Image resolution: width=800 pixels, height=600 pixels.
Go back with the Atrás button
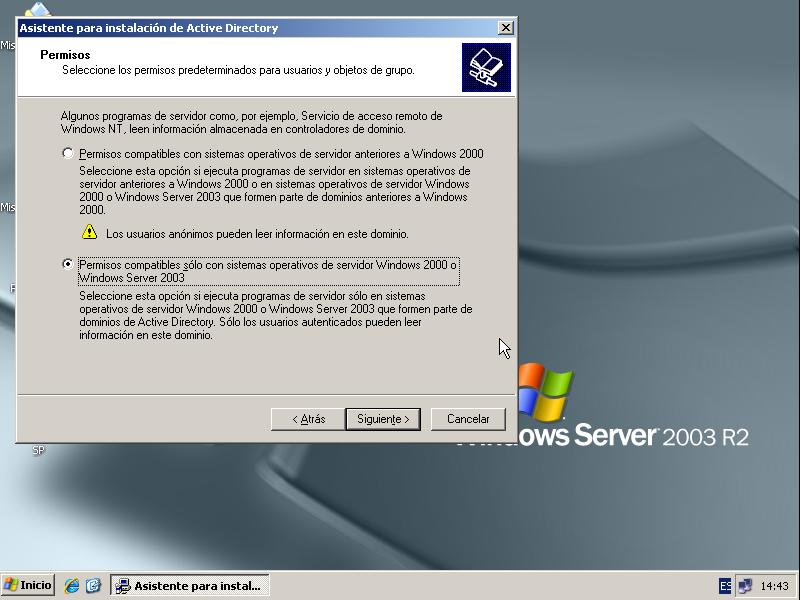click(308, 419)
